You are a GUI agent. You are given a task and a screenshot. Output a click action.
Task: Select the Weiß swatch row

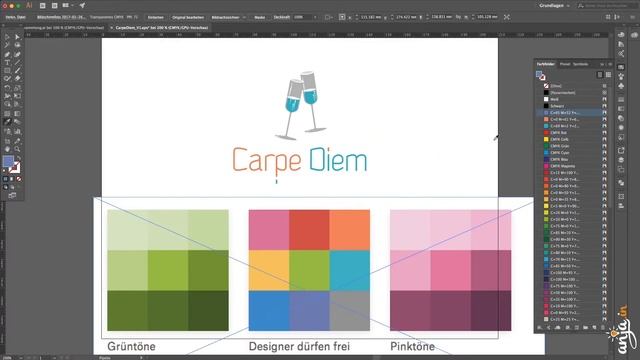[571, 99]
